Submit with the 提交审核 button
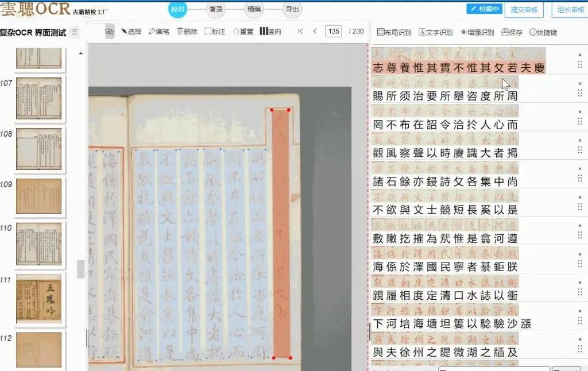588x371 pixels. coord(524,10)
